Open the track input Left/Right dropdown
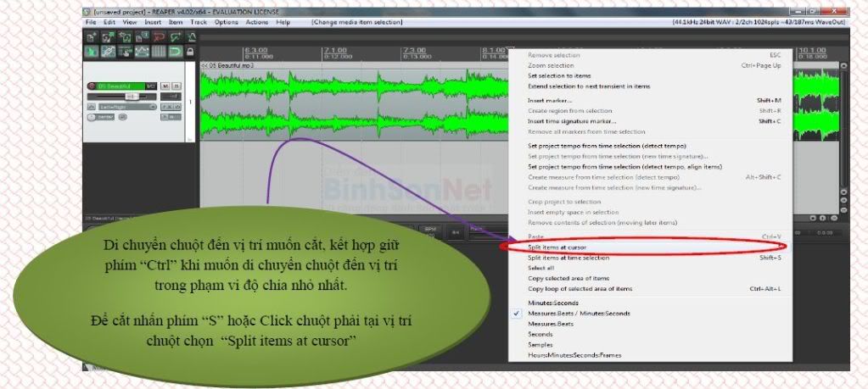868x389 pixels. click(x=127, y=107)
